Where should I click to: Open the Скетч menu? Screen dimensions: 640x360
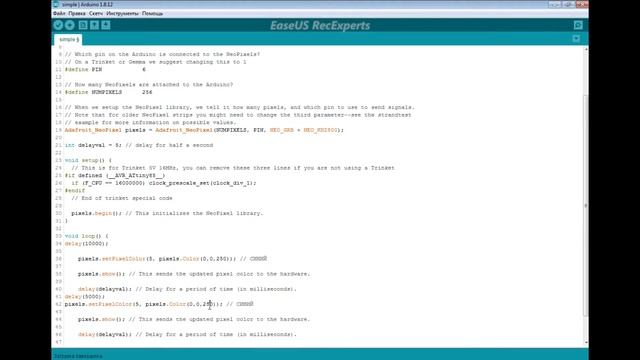(x=96, y=13)
